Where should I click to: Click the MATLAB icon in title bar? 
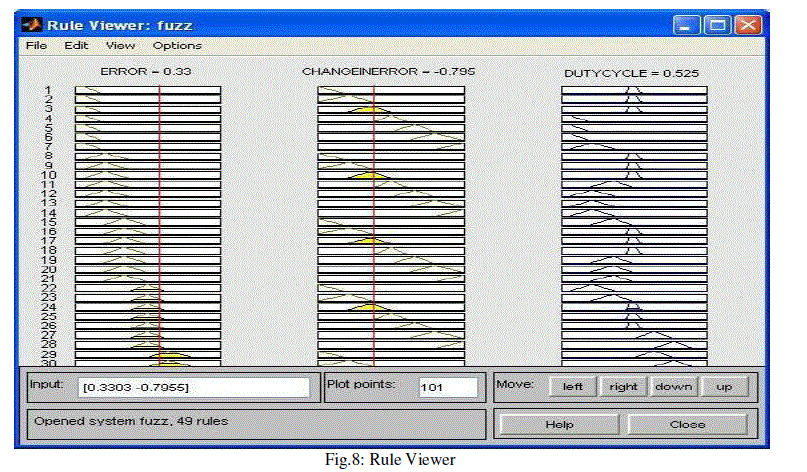[x=32, y=23]
